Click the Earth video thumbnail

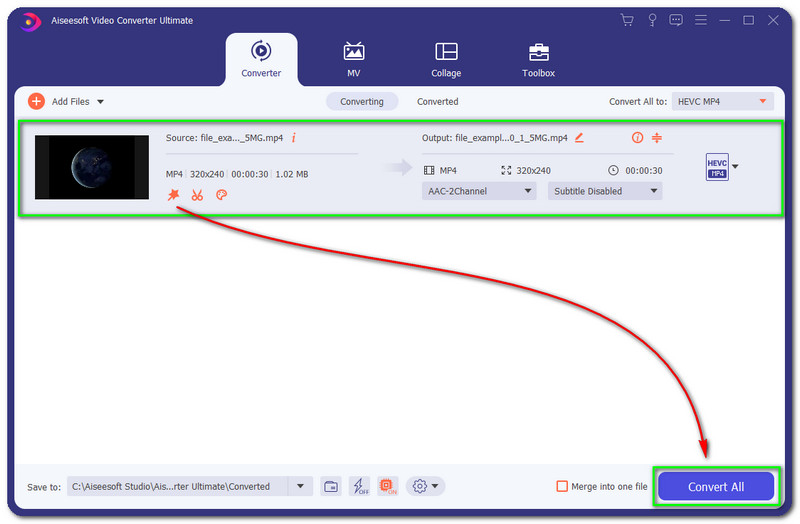[92, 167]
